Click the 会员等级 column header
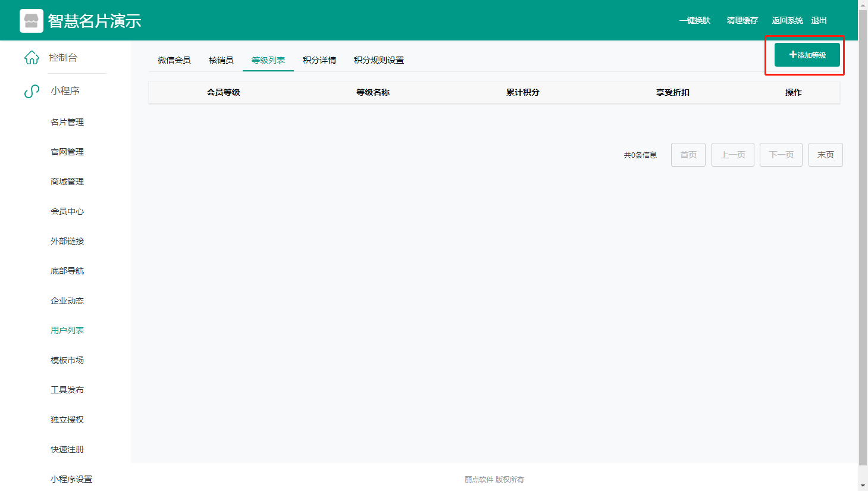This screenshot has height=491, width=868. pyautogui.click(x=223, y=92)
